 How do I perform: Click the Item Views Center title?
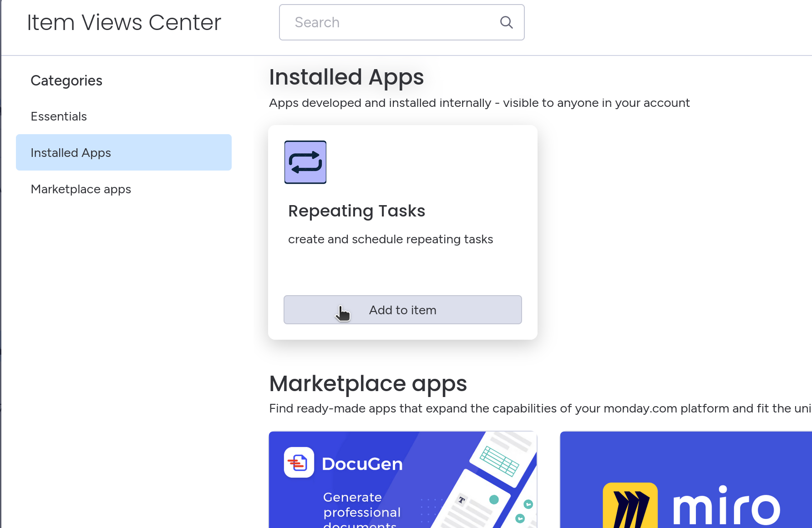coord(124,22)
